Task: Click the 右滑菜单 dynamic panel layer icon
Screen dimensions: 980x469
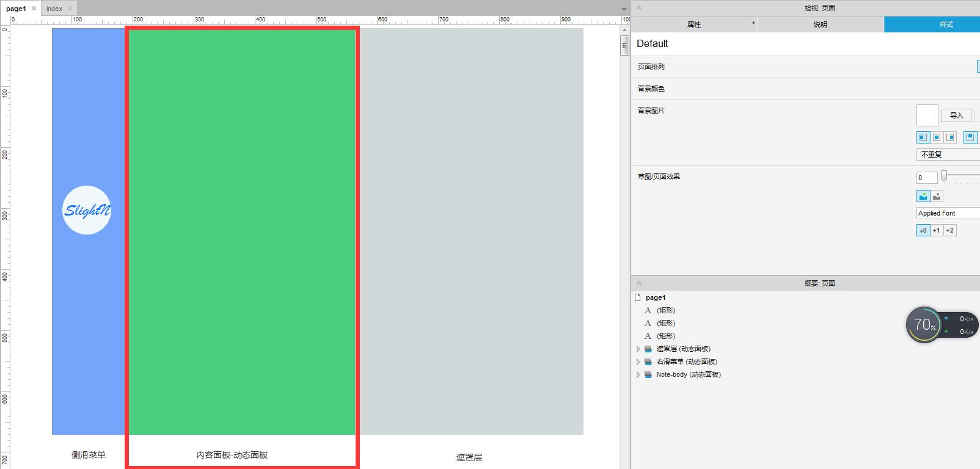Action: 648,362
